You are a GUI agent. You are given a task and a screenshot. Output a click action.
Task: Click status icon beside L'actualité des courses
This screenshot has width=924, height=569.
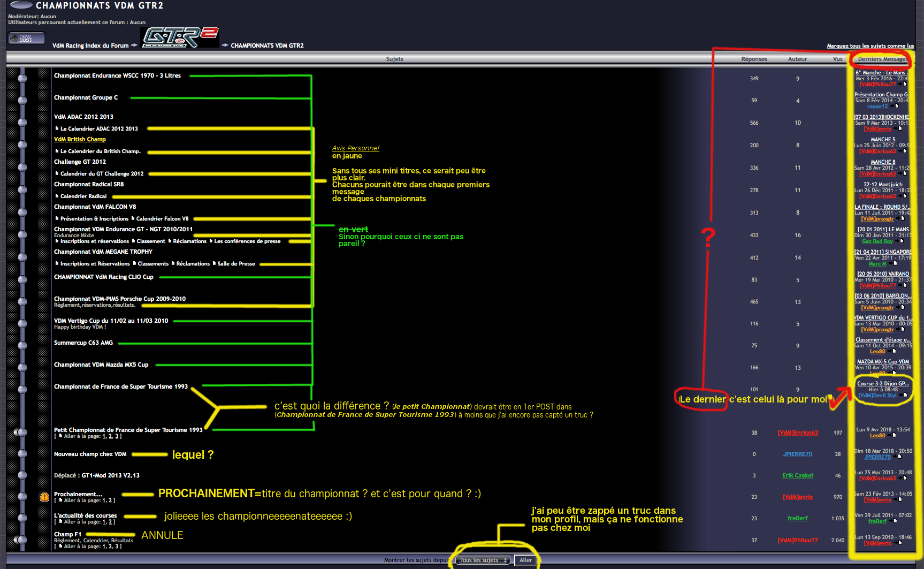tap(22, 518)
